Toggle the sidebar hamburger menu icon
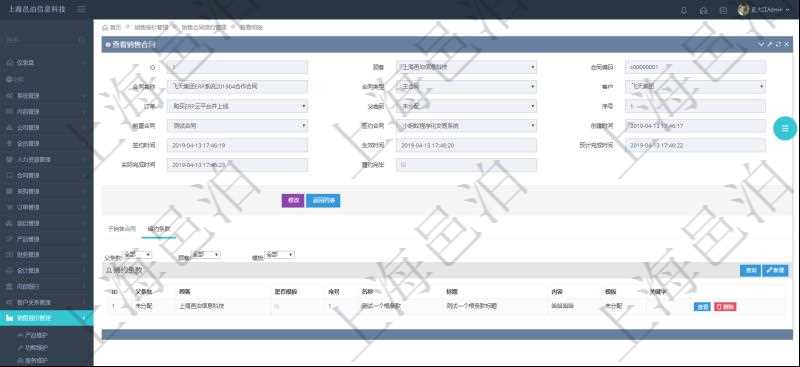 coord(82,10)
